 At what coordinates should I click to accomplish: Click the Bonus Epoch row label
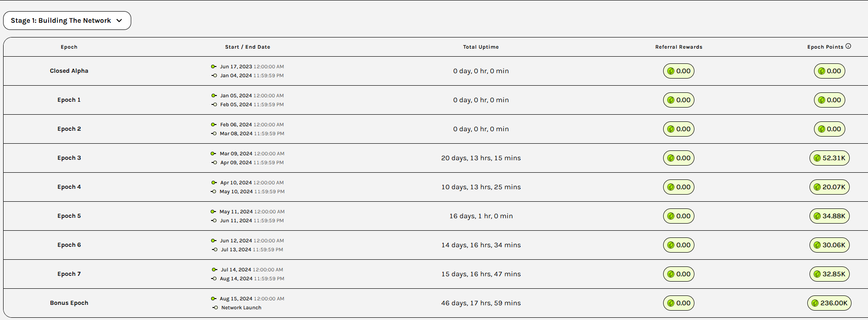click(x=69, y=303)
